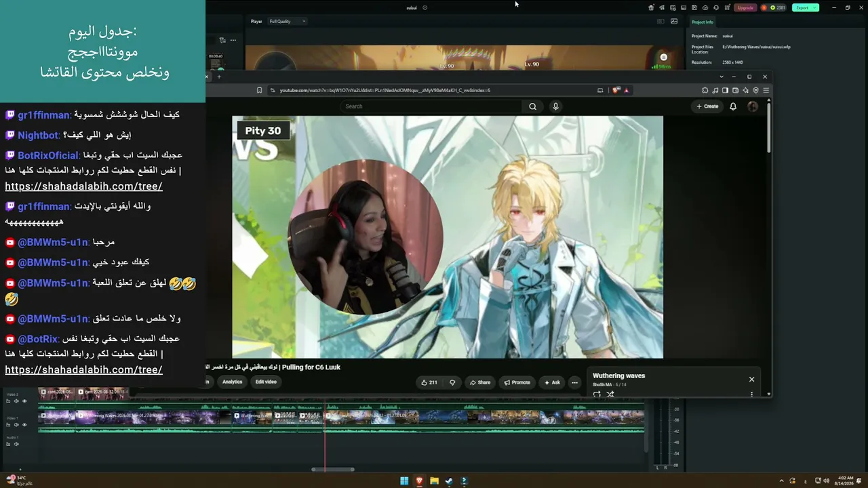Open the last shahadalabih.com/tree link in chat

click(83, 369)
